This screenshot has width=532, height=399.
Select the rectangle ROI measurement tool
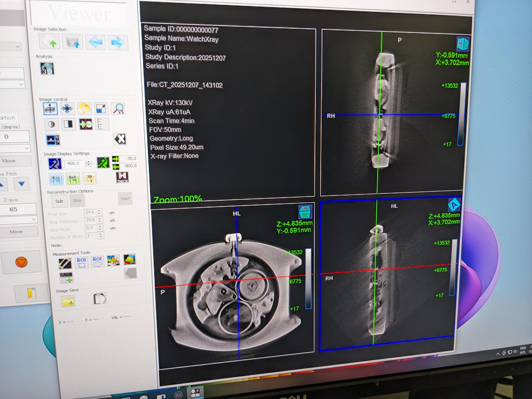[x=82, y=262]
